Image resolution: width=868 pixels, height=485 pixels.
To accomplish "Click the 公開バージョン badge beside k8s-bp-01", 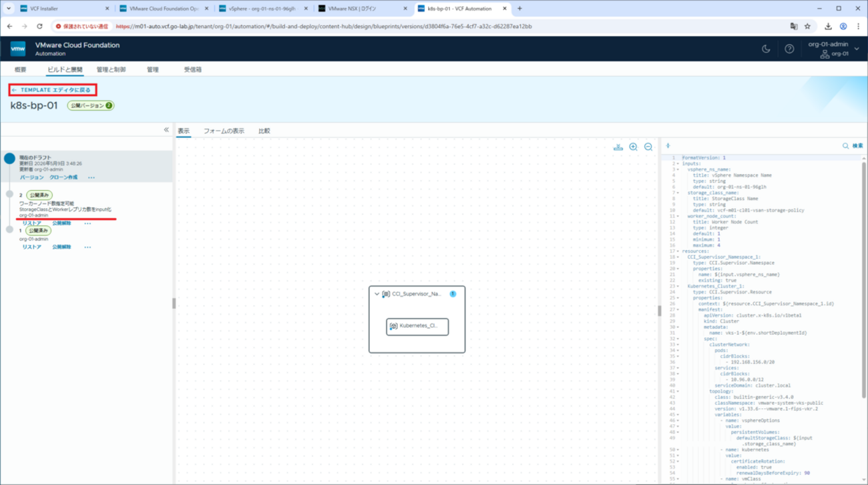I will click(x=90, y=105).
